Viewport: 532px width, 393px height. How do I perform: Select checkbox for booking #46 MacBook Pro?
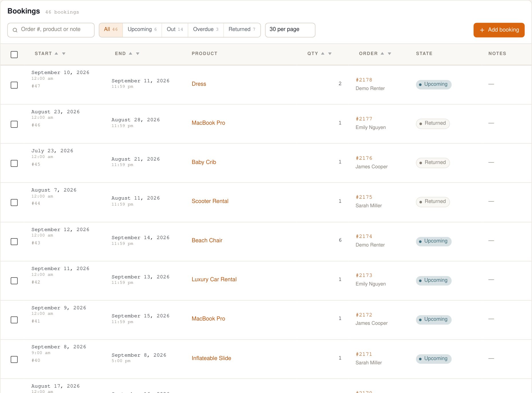(x=14, y=124)
